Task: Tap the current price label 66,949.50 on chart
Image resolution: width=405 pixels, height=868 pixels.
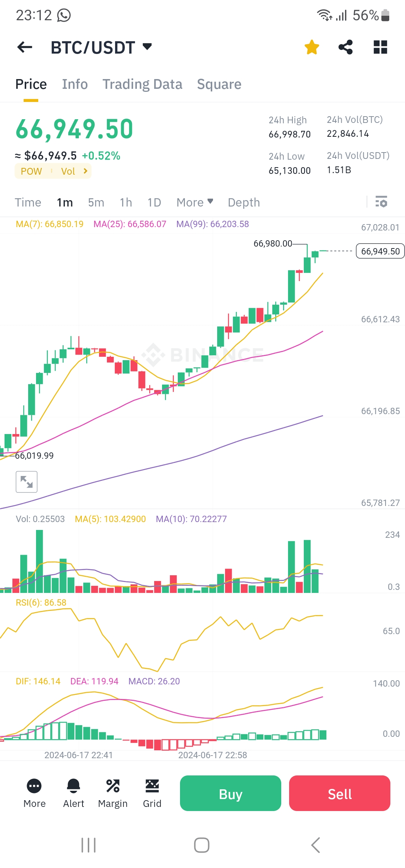Action: [380, 251]
